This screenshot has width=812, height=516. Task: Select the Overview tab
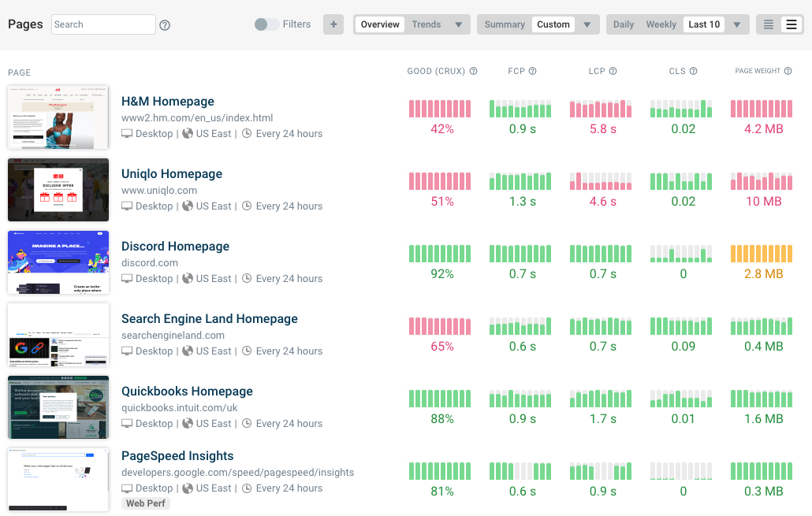click(x=380, y=24)
